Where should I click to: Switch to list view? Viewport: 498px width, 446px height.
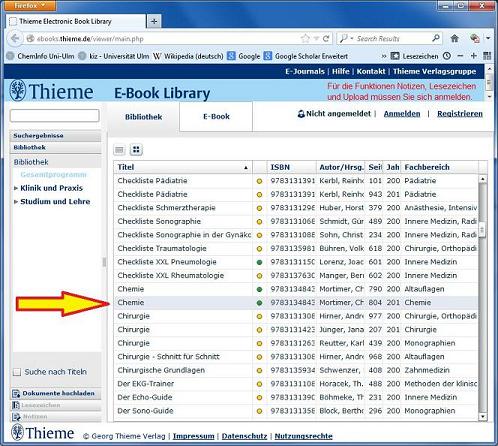(x=119, y=150)
